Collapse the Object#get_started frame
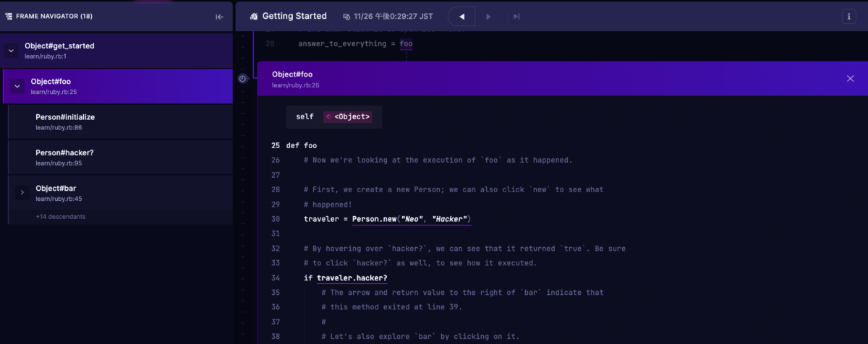The height and width of the screenshot is (344, 868). (x=11, y=51)
